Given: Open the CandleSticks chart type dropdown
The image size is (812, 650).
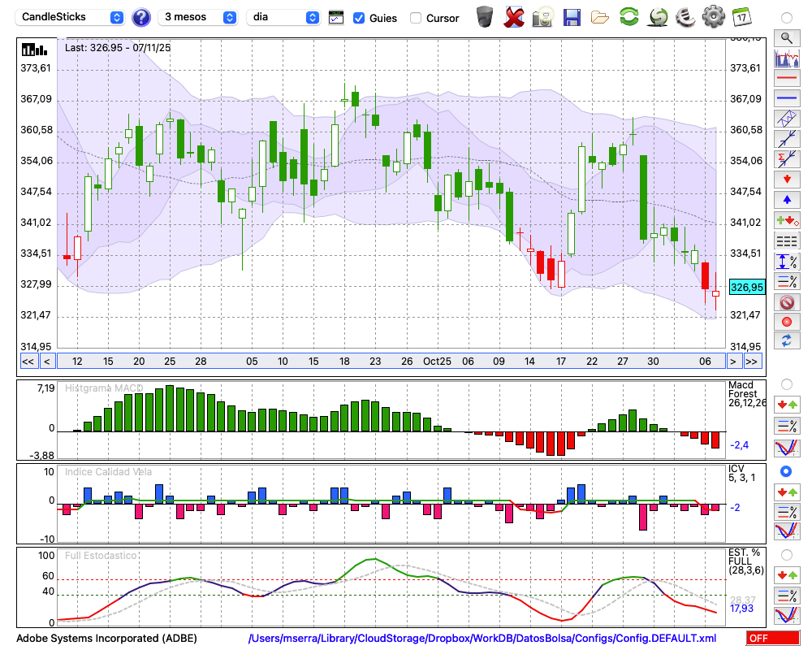Looking at the screenshot, I should 70,17.
